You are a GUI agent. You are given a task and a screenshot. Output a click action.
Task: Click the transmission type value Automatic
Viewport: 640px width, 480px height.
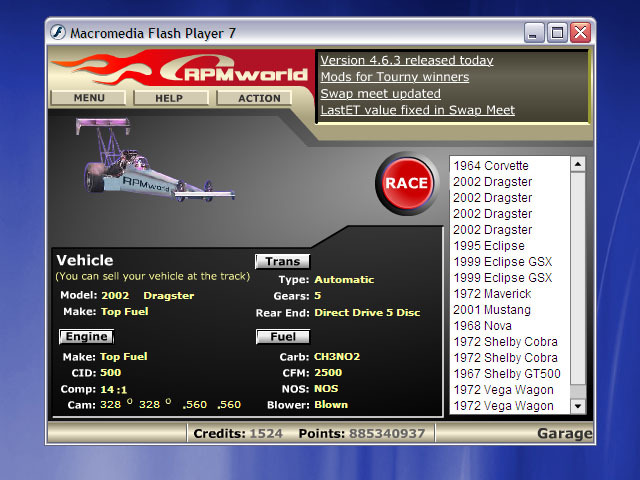344,280
